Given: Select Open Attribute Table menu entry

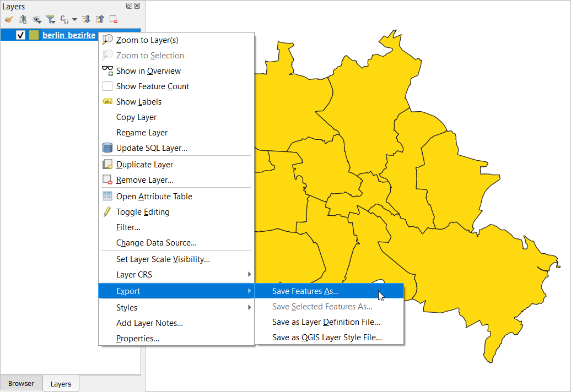Looking at the screenshot, I should (154, 197).
